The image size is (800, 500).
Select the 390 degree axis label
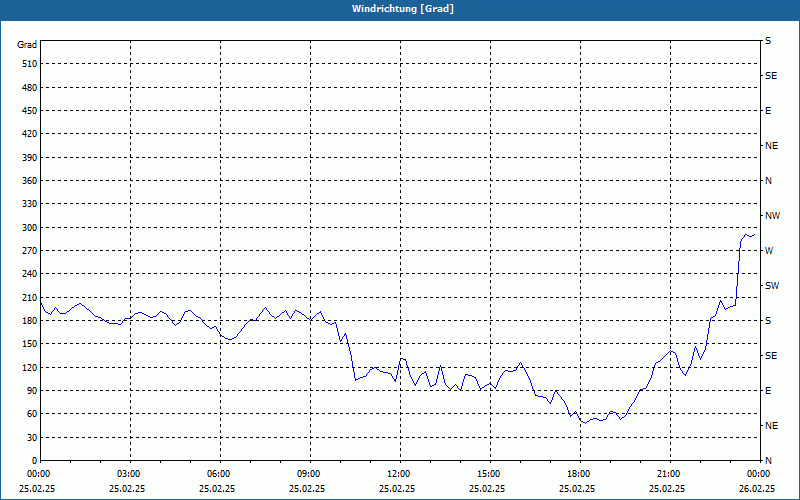pos(30,158)
